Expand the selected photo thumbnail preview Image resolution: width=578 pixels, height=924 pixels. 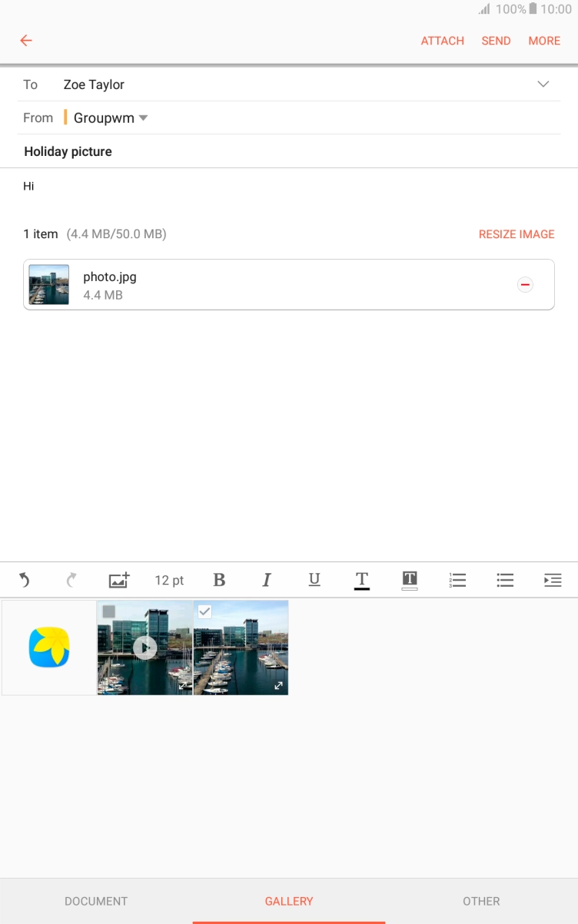278,686
